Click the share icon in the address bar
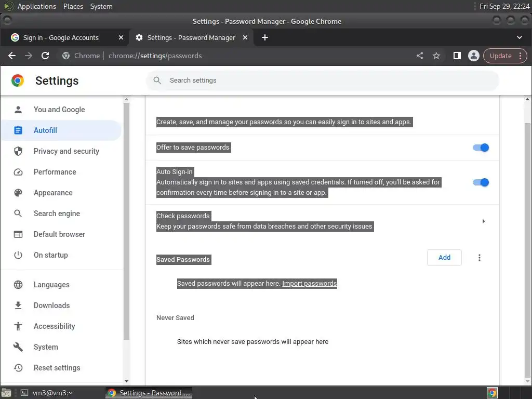532x399 pixels. (x=420, y=56)
